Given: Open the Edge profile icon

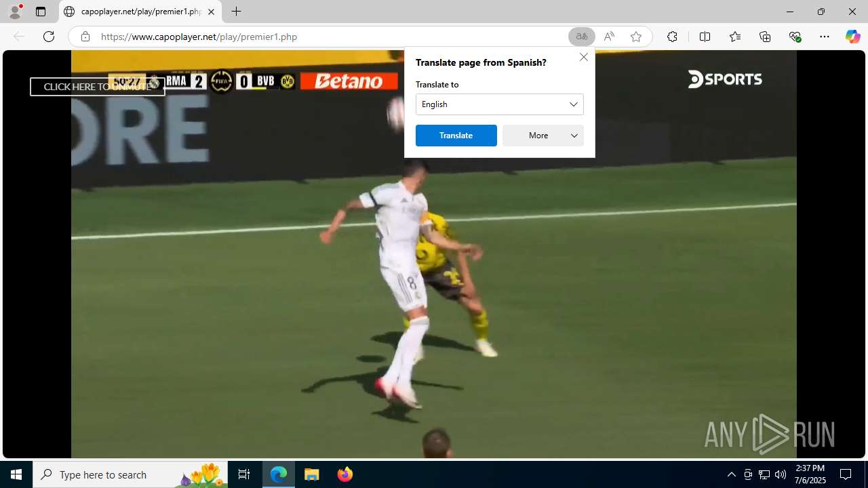Looking at the screenshot, I should (15, 12).
